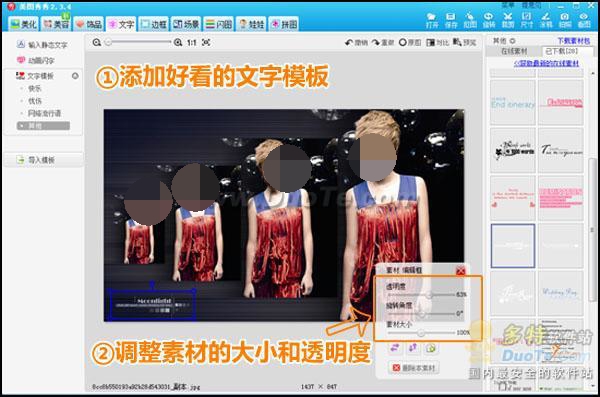The image size is (600, 397).
Task: Select the End energy text template thumbnail
Action: (x=512, y=103)
